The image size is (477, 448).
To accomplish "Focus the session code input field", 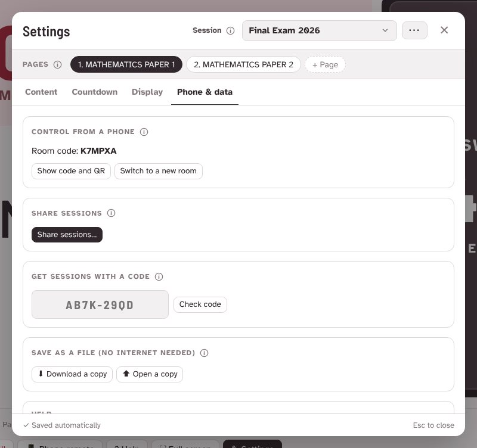I will (x=100, y=304).
